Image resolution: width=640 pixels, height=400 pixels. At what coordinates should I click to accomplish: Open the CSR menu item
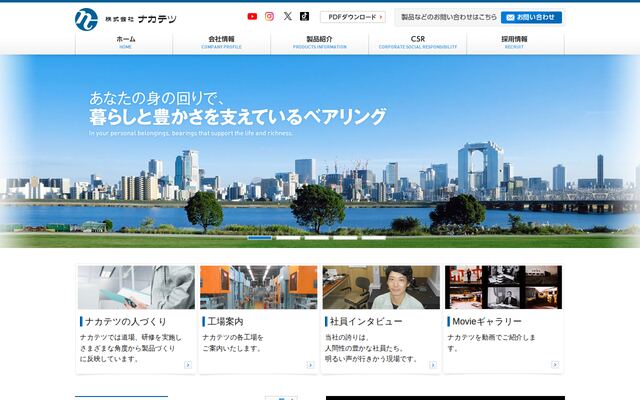418,42
